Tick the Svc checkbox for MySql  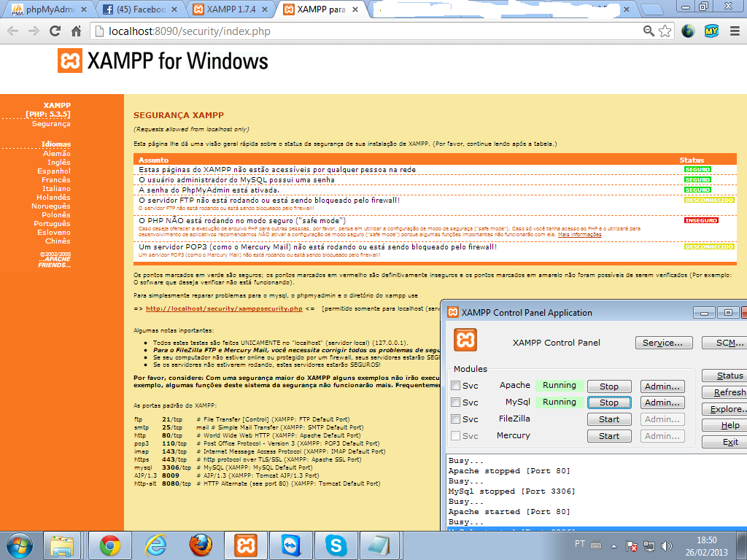click(455, 402)
